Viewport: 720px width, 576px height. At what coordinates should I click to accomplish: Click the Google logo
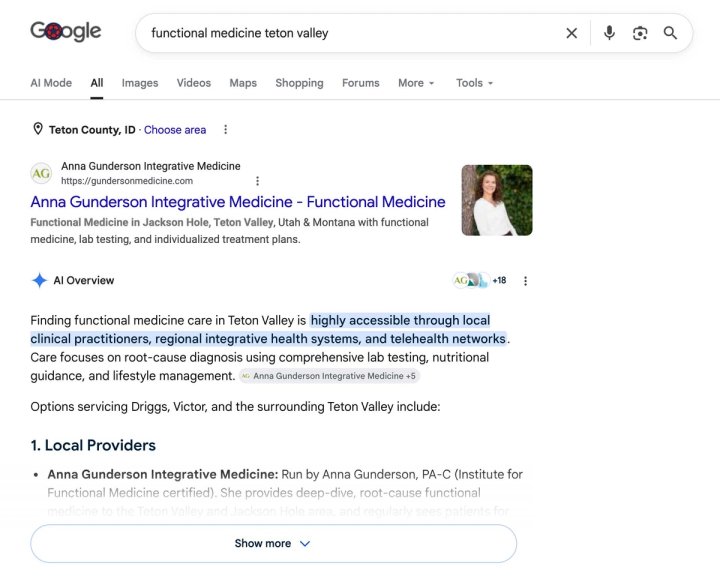pyautogui.click(x=66, y=32)
